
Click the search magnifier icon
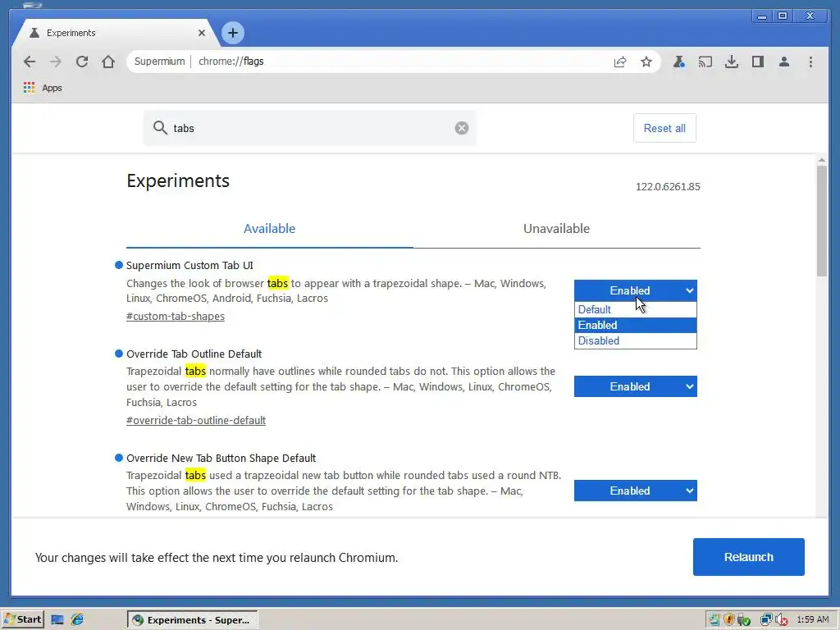click(x=160, y=127)
